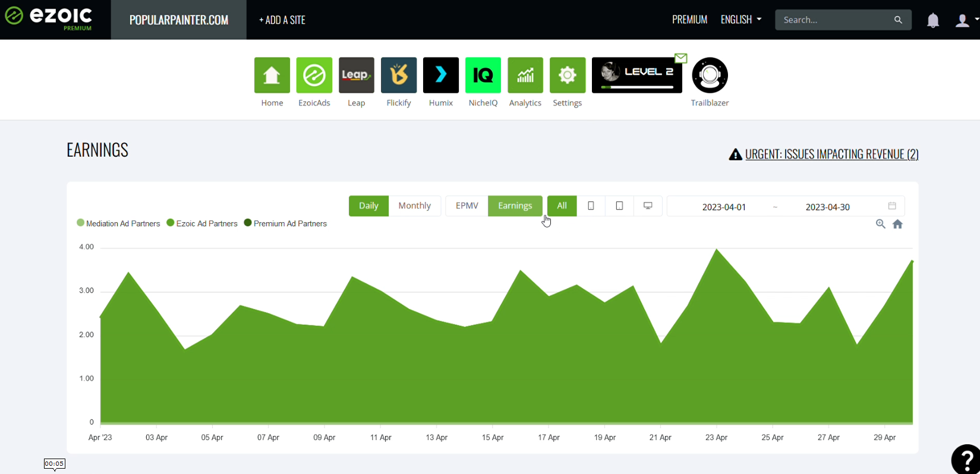Screen dimensions: 980x474
Task: Open the PREMIUM menu item
Action: point(689,20)
